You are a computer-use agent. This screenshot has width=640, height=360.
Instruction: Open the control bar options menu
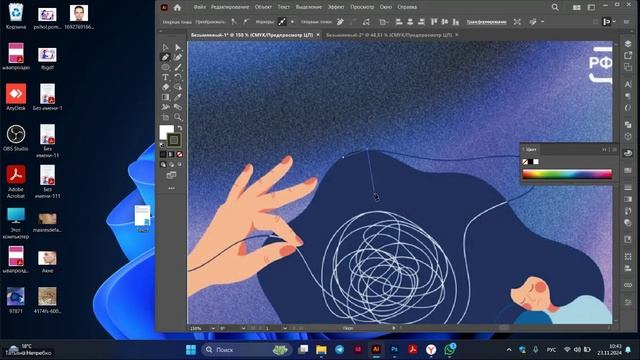pyautogui.click(x=626, y=22)
